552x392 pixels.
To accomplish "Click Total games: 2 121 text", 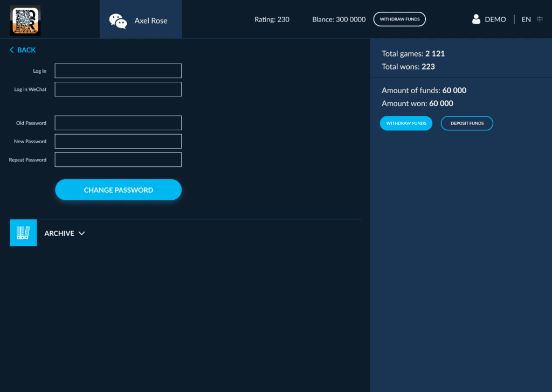I will click(413, 53).
